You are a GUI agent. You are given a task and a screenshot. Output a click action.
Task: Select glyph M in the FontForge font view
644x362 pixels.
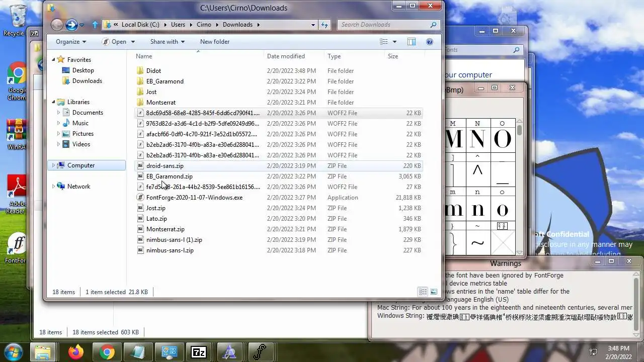pyautogui.click(x=454, y=139)
